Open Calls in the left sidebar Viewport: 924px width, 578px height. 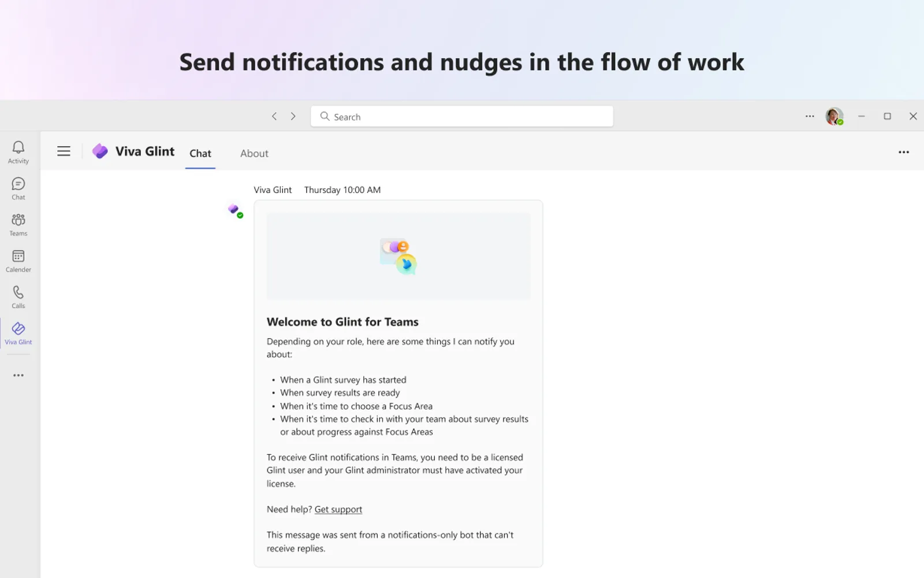[18, 298]
